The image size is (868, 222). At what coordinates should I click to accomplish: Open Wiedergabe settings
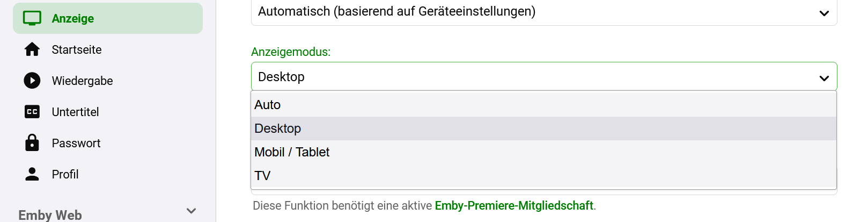click(x=82, y=81)
